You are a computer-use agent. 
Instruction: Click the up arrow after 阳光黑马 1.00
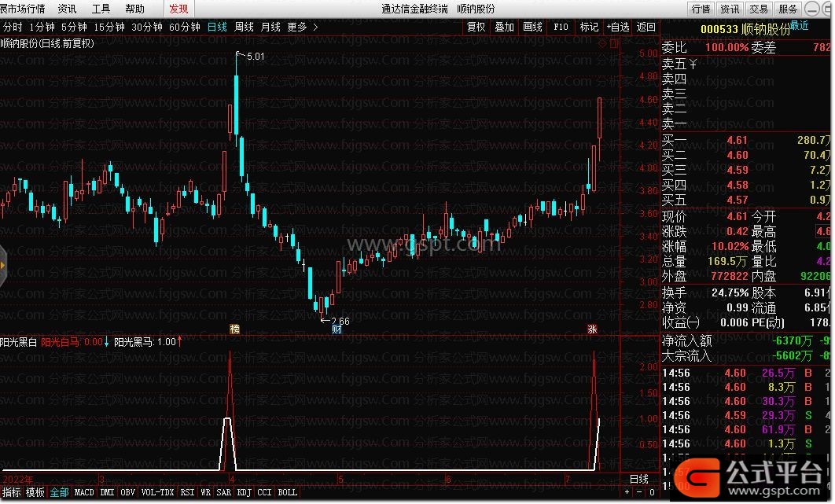179,341
